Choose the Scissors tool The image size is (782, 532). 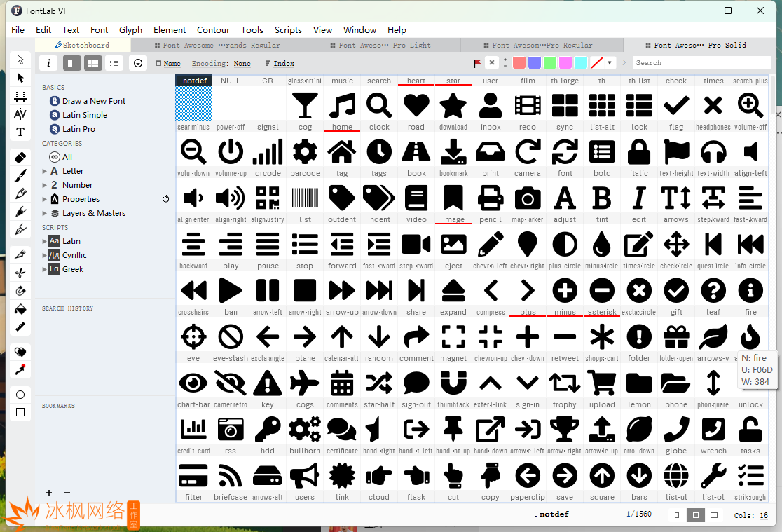click(20, 272)
